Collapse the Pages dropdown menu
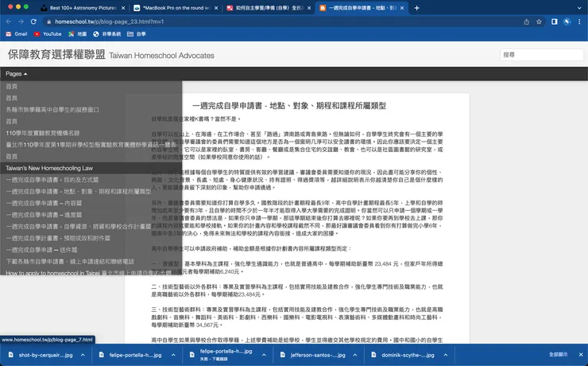 coord(17,74)
